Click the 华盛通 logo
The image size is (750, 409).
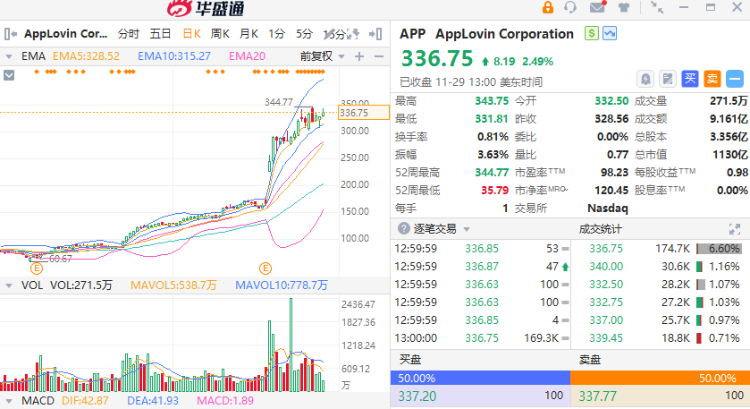coord(206,8)
